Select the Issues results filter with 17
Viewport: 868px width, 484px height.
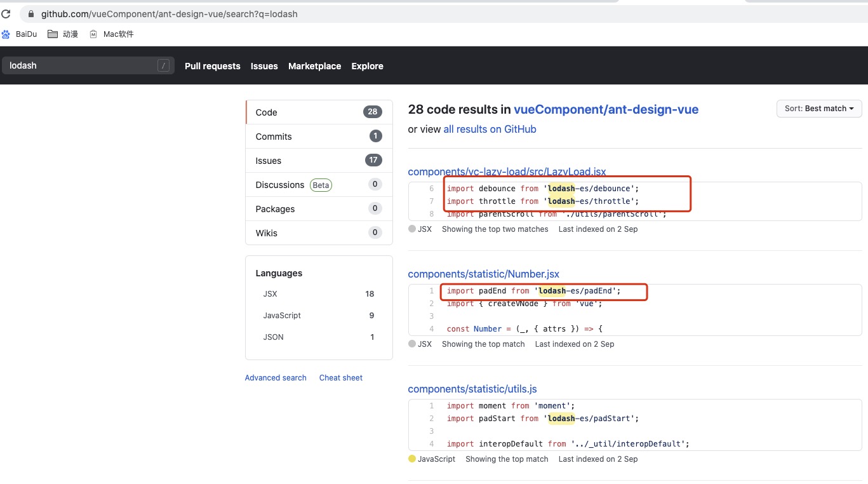tap(319, 161)
